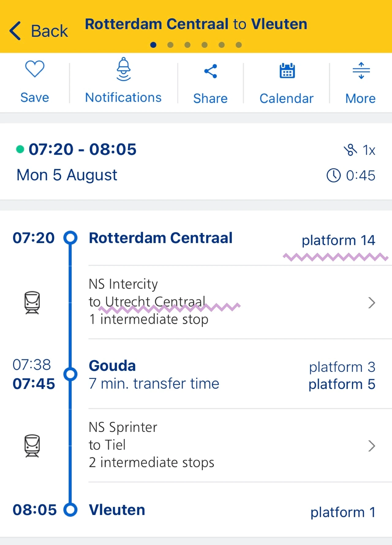Image resolution: width=392 pixels, height=545 pixels.
Task: Tap the travel duration clock icon
Action: pyautogui.click(x=334, y=176)
